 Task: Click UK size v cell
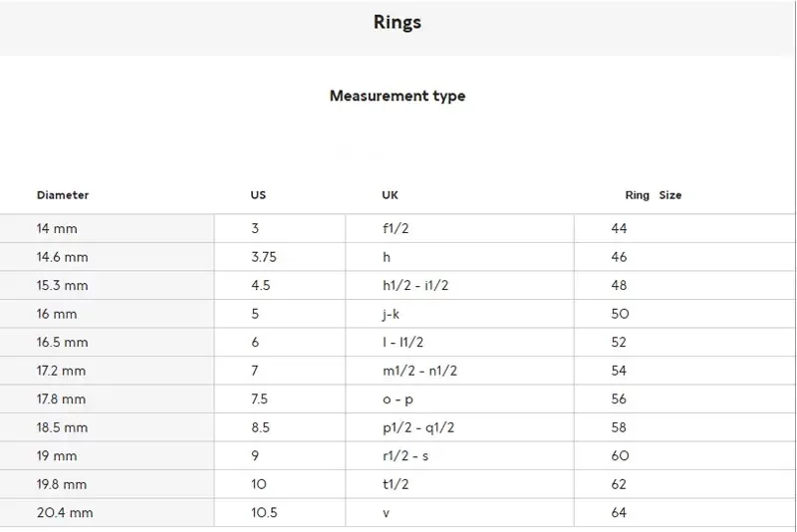click(x=386, y=512)
